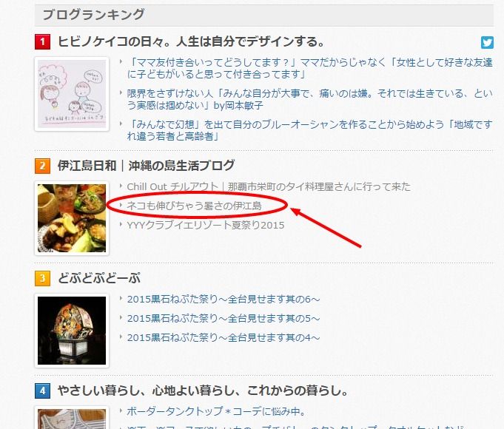Click the yellow rank 3 badge

(x=42, y=278)
